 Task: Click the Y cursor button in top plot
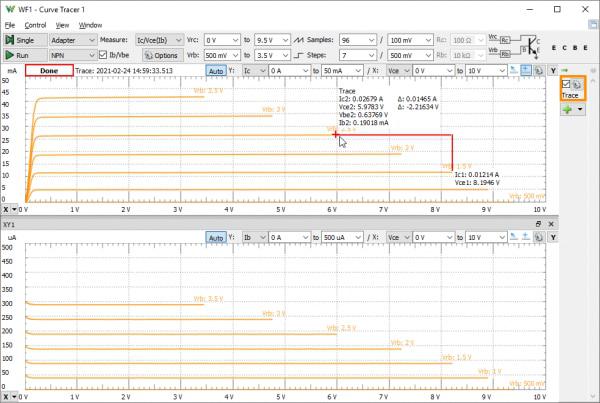click(553, 71)
